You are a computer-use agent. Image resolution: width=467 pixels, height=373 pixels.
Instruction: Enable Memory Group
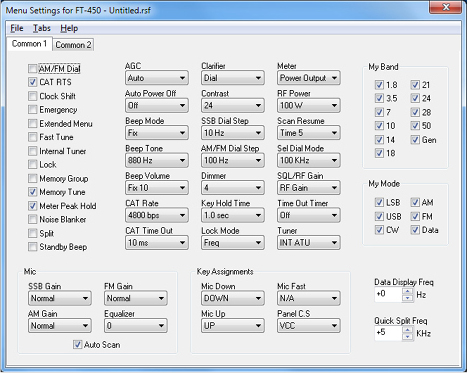tap(32, 178)
